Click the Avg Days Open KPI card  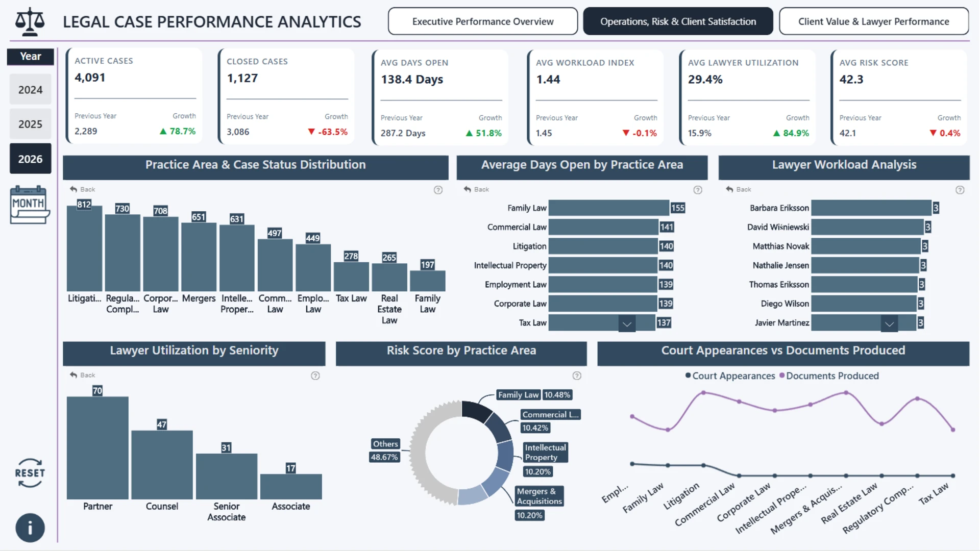click(x=440, y=97)
